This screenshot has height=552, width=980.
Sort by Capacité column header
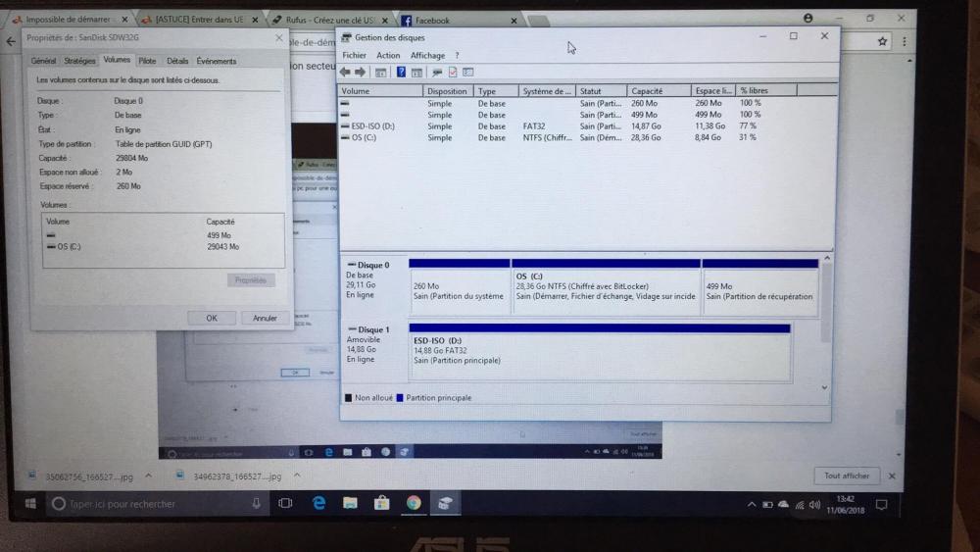coord(659,90)
